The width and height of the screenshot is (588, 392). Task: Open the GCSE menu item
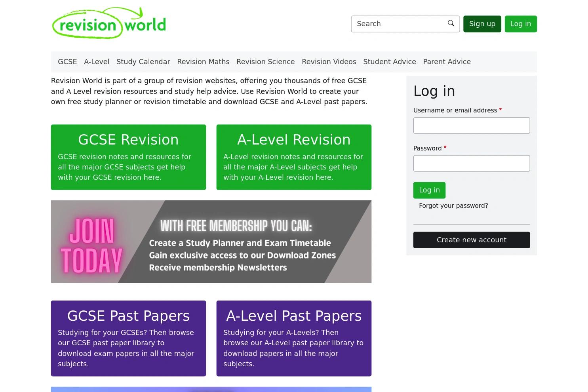pos(67,62)
